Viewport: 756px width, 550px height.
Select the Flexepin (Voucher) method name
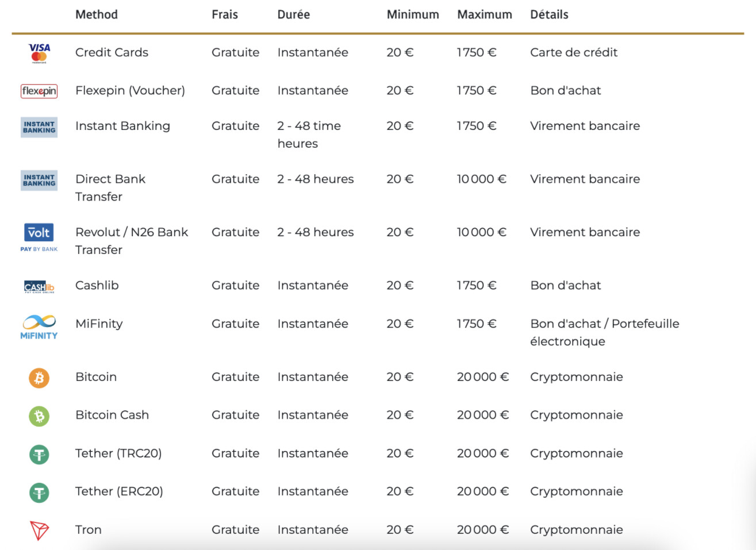pos(130,90)
